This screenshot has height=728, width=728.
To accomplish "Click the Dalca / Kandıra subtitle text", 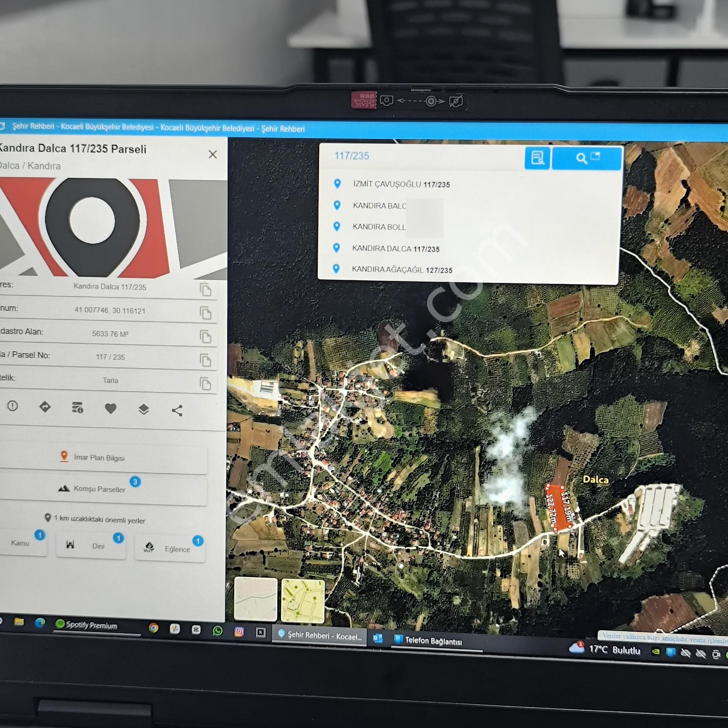I will 30,166.
